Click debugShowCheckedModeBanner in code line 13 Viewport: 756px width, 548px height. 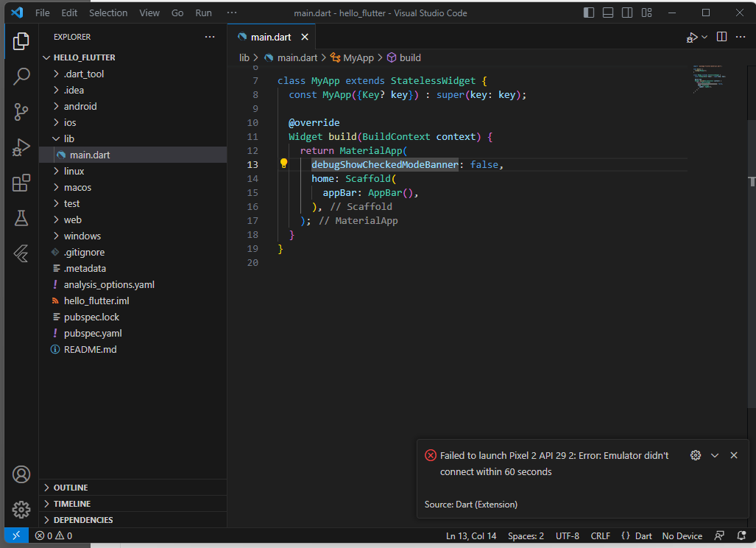click(x=385, y=164)
